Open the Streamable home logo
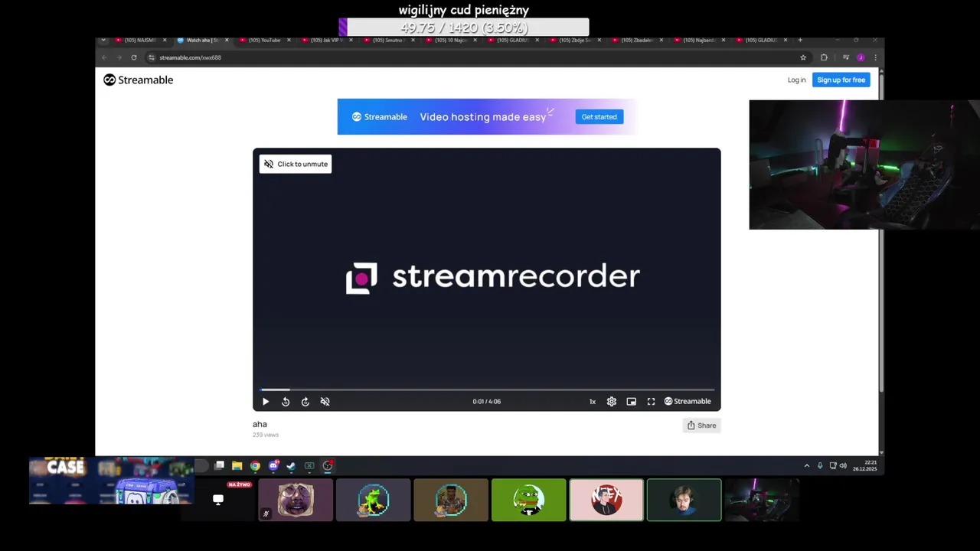This screenshot has height=551, width=980. (139, 80)
